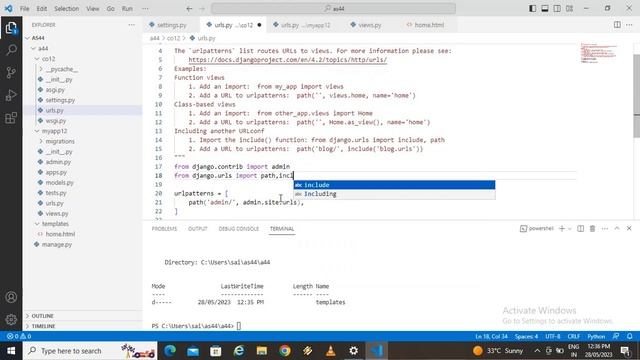This screenshot has width=640, height=360.
Task: Change indentation via Spaces: 4
Action: 526,336
